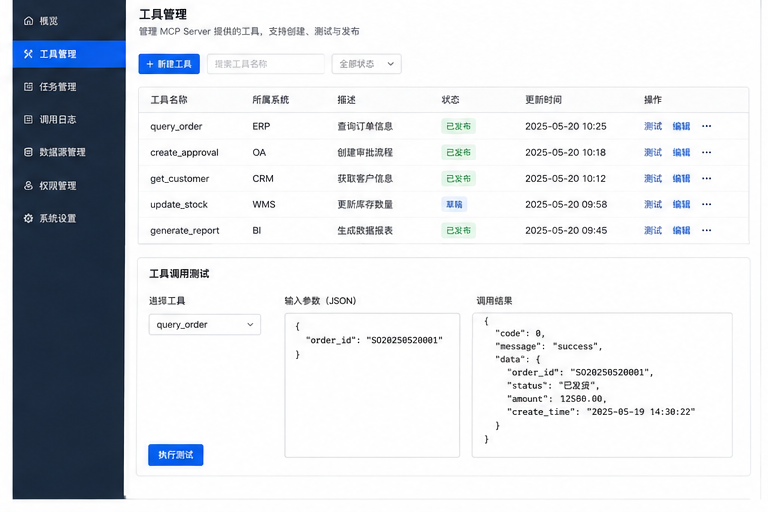768x512 pixels.
Task: Click the 已发布 badge in query_order row
Action: (x=458, y=126)
